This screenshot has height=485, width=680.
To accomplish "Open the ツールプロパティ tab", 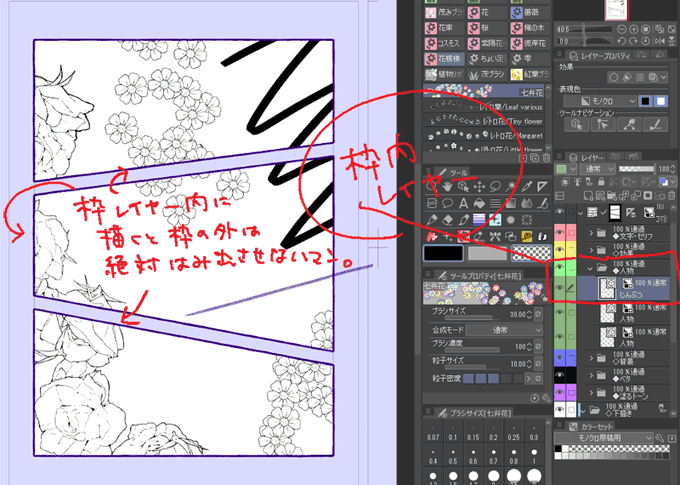I will tap(479, 275).
